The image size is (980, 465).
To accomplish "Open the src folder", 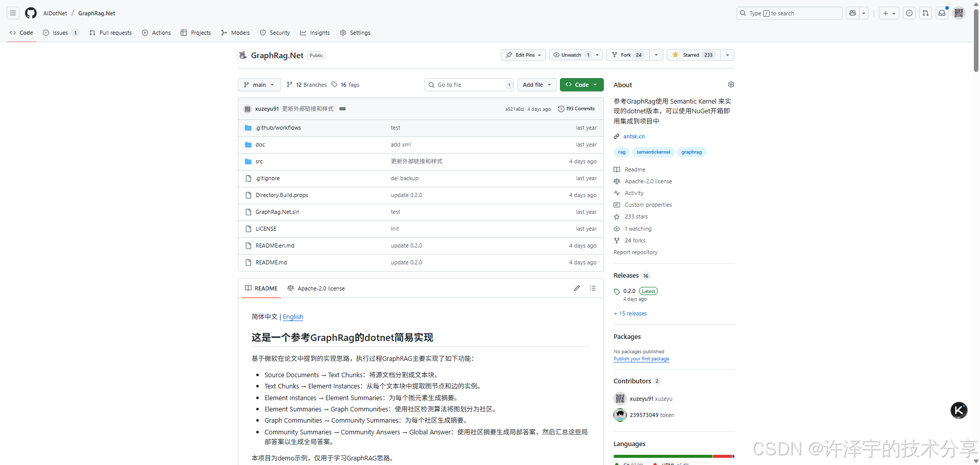I will pos(259,162).
